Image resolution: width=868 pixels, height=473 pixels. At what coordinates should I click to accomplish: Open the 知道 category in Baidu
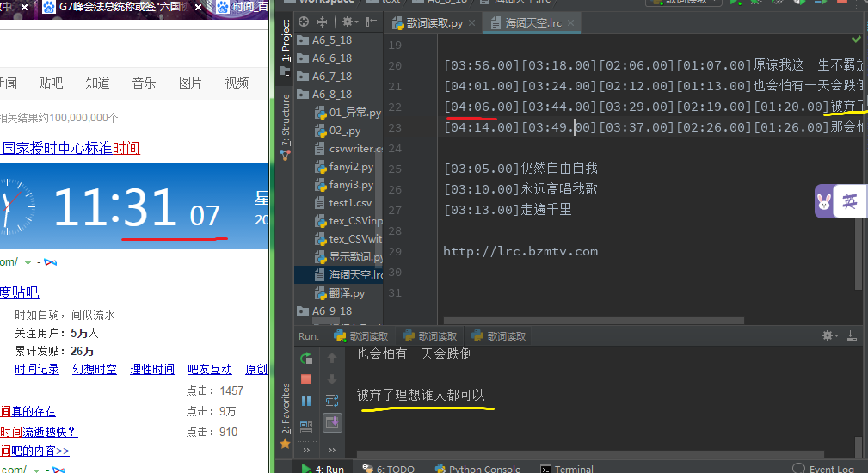[x=97, y=83]
